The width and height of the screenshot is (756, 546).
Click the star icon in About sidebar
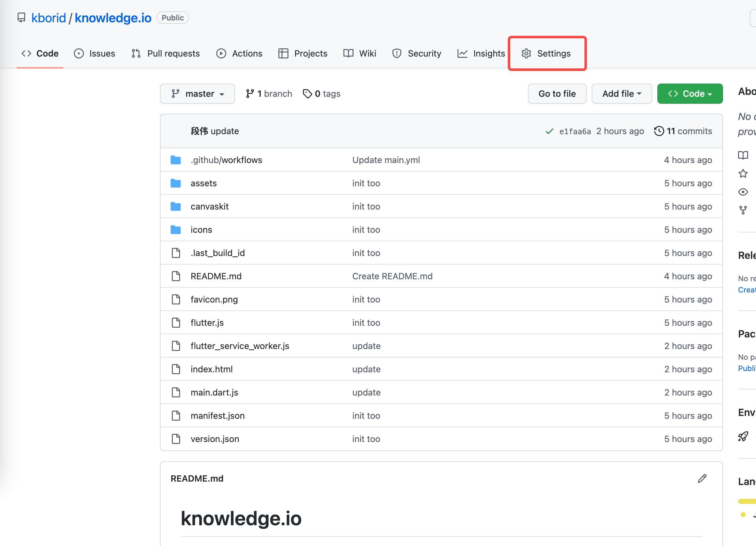[x=743, y=173]
